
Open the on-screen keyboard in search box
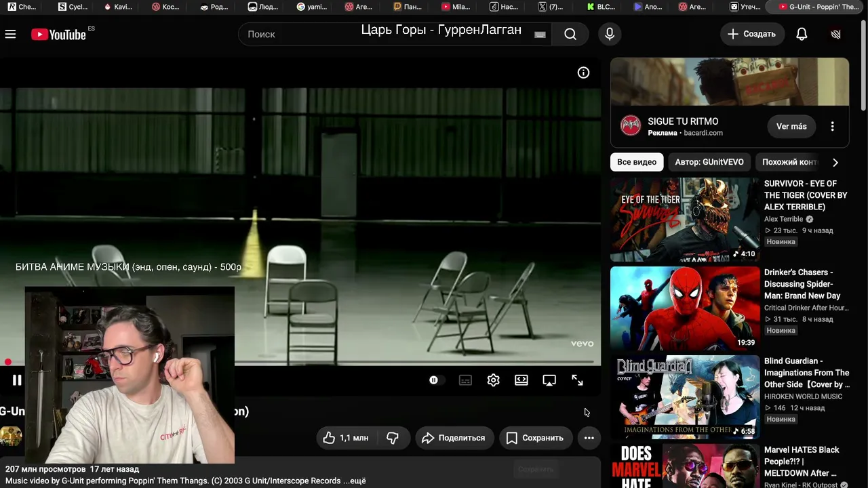(540, 35)
